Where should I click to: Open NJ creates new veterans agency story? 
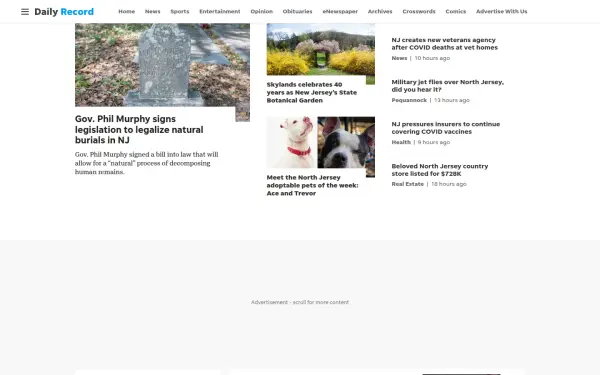(x=445, y=44)
